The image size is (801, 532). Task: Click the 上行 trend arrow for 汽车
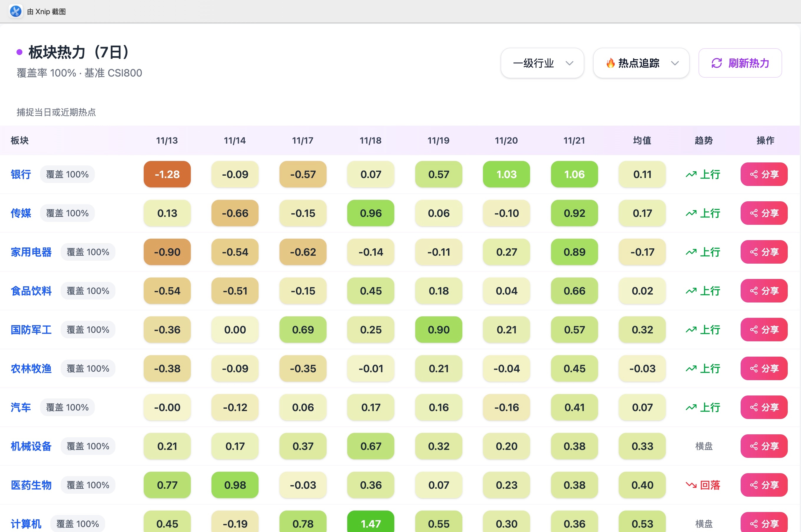click(691, 408)
